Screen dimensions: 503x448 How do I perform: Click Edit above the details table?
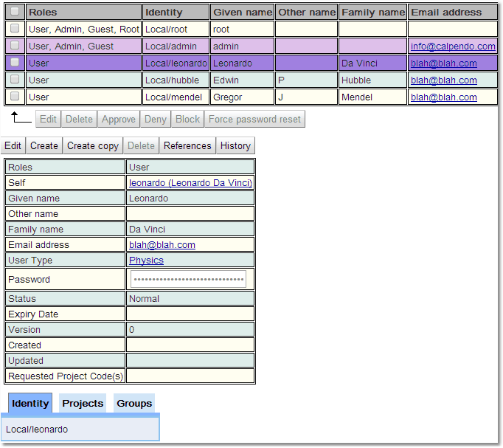[13, 145]
